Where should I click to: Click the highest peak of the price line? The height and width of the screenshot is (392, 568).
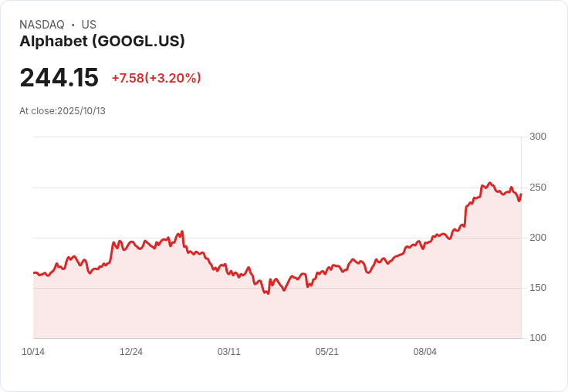point(489,183)
